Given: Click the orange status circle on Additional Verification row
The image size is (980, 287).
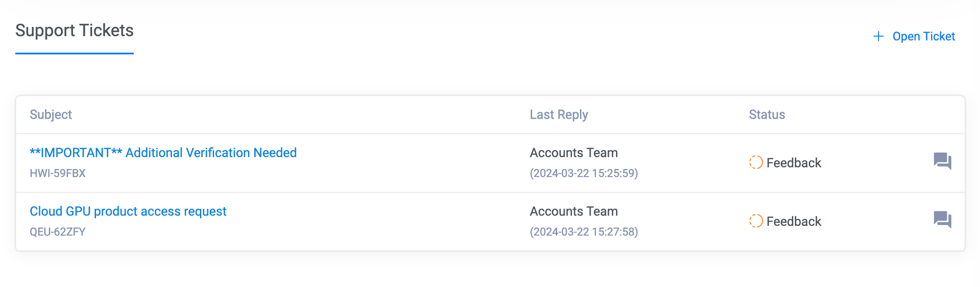Looking at the screenshot, I should click(x=756, y=163).
